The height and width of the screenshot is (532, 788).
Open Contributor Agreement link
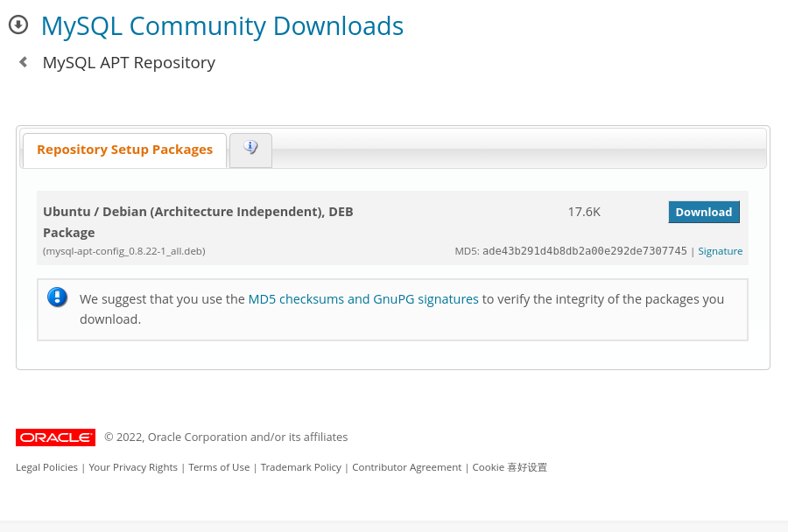406,467
